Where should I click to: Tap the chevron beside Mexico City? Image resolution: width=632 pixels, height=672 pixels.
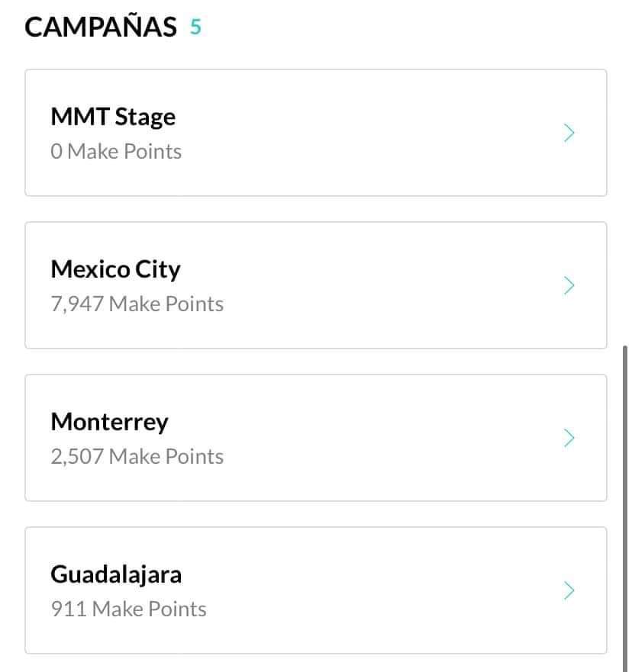(x=569, y=285)
